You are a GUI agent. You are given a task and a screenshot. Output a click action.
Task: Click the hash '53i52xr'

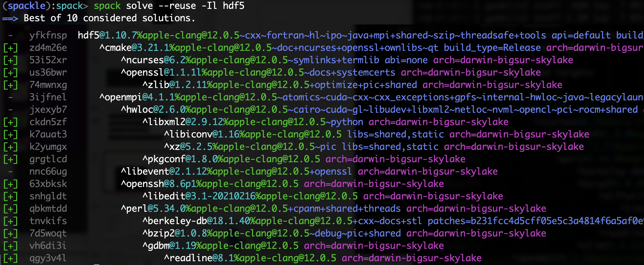click(x=48, y=60)
